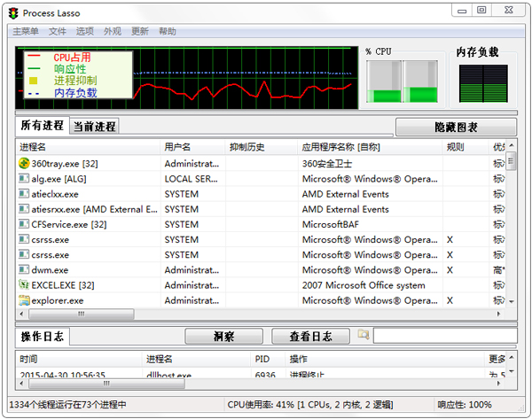Click the atiesrxx.exe process icon
Image resolution: width=532 pixels, height=419 pixels.
click(x=24, y=209)
